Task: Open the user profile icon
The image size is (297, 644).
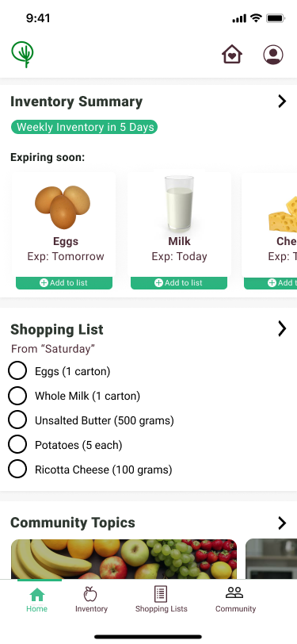Action: click(x=273, y=55)
